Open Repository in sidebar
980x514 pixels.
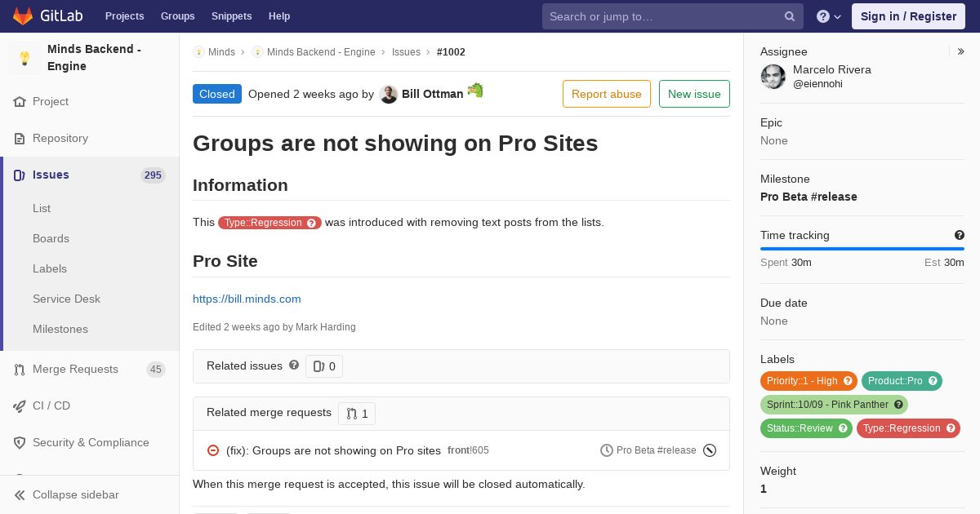(x=60, y=139)
